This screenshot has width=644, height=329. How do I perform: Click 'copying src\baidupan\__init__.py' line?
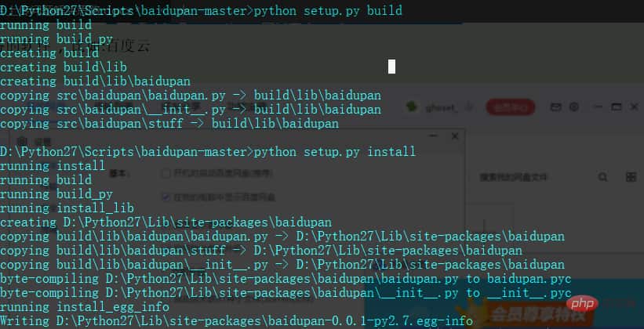191,110
